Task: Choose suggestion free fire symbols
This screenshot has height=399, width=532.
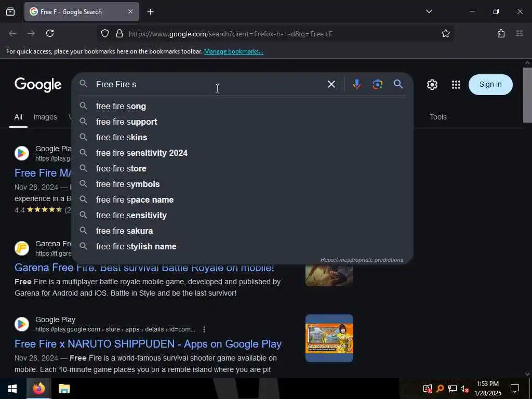Action: click(242, 184)
